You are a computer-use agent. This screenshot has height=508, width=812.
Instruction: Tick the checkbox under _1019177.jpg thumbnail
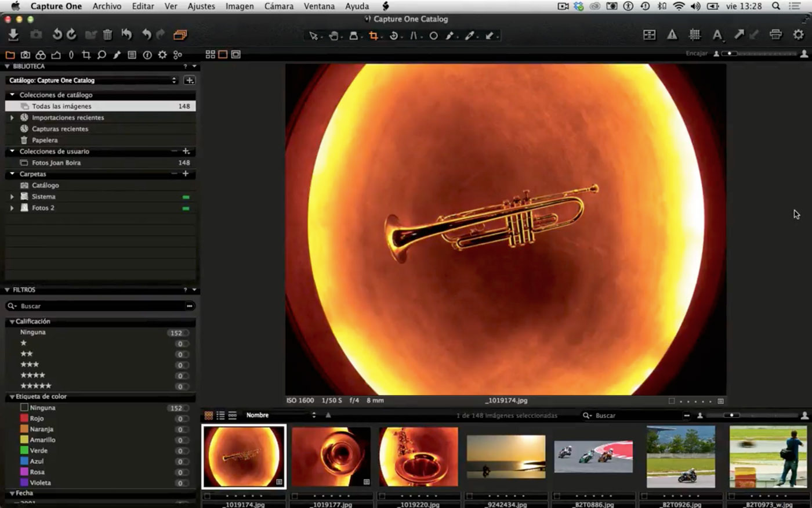coord(295,496)
